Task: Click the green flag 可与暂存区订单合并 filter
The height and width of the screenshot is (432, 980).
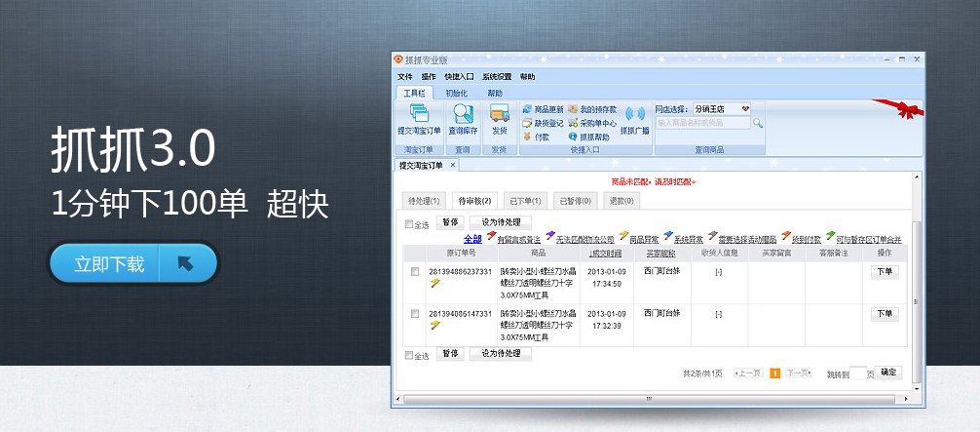Action: pos(831,236)
